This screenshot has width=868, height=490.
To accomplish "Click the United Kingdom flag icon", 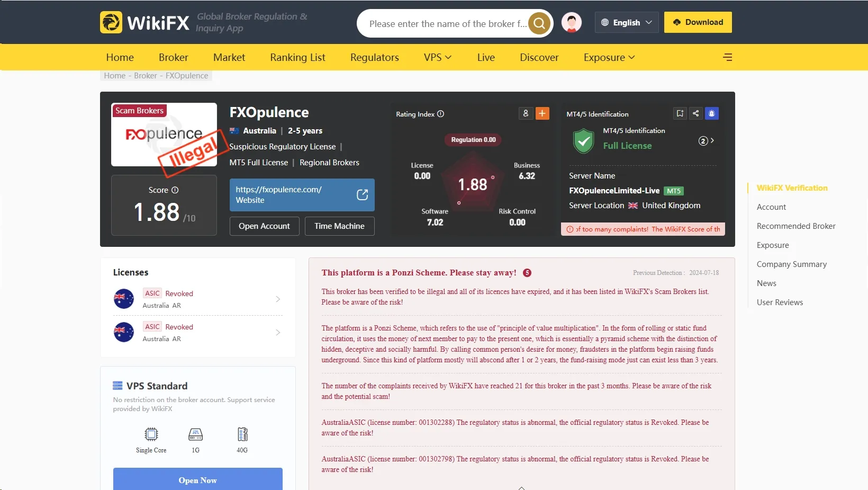I will [x=633, y=206].
